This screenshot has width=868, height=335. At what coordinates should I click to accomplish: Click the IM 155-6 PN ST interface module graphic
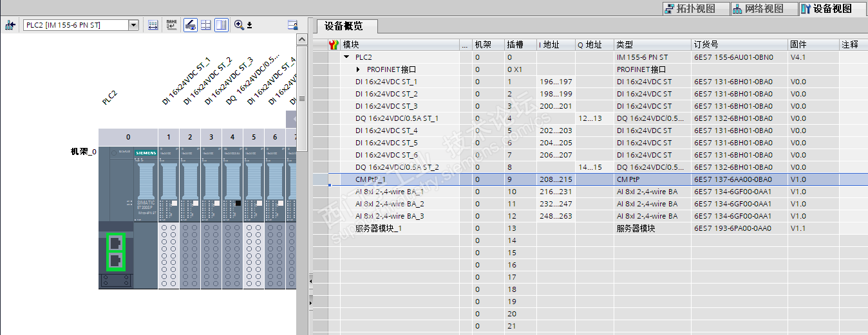pyautogui.click(x=128, y=217)
